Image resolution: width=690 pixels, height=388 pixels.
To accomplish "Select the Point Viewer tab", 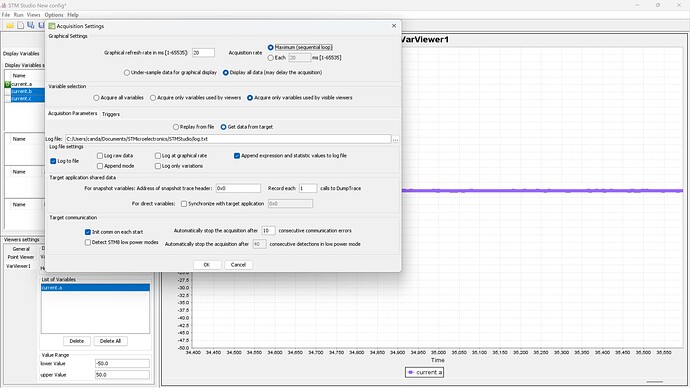I will point(21,257).
